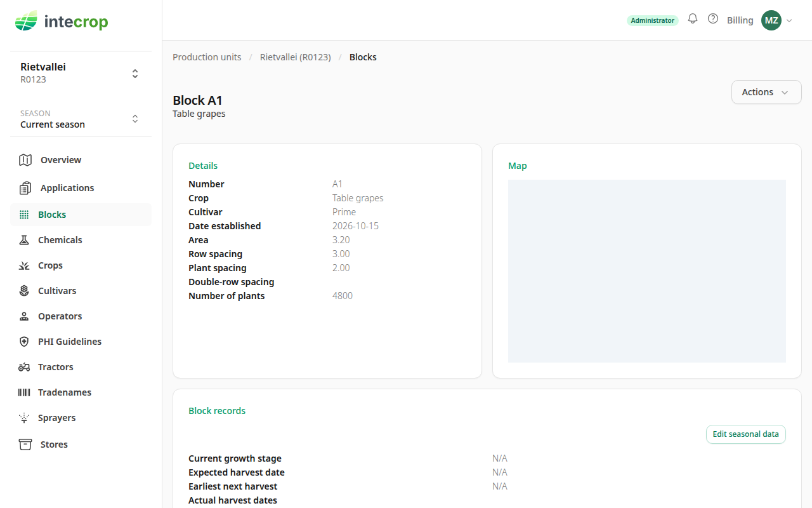812x508 pixels.
Task: Click the PHI Guidelines shield icon
Action: [x=24, y=342]
